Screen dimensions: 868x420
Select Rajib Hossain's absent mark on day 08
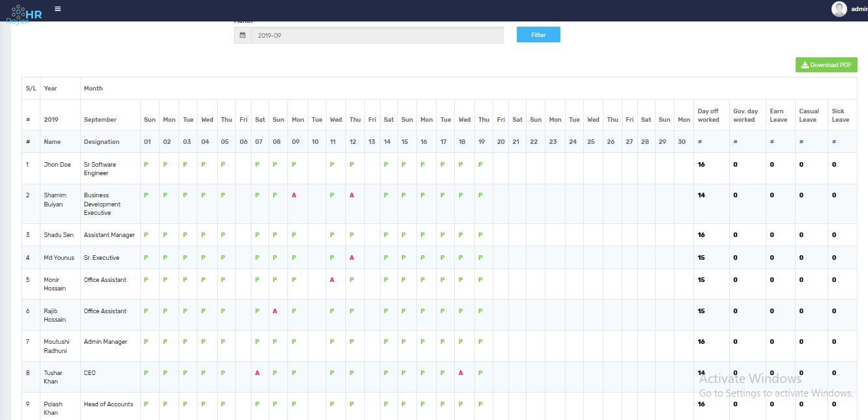coord(275,311)
